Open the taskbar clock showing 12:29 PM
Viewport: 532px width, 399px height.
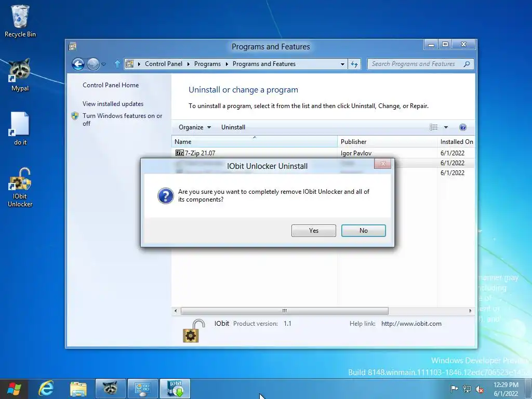506,389
